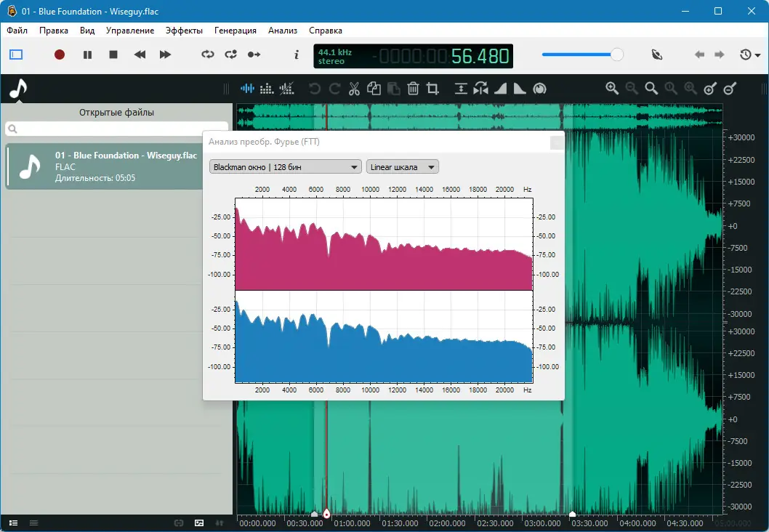Close the FFT analysis dialog
Image resolution: width=769 pixels, height=532 pixels.
pos(557,142)
